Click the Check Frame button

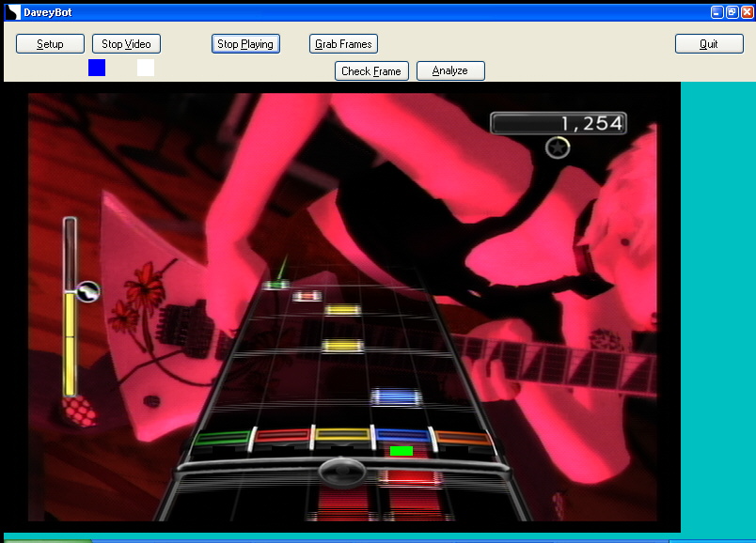coord(371,70)
